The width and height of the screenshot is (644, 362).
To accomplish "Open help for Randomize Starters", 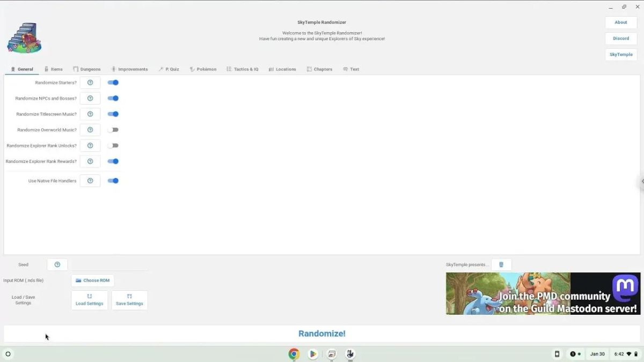I will 90,83.
